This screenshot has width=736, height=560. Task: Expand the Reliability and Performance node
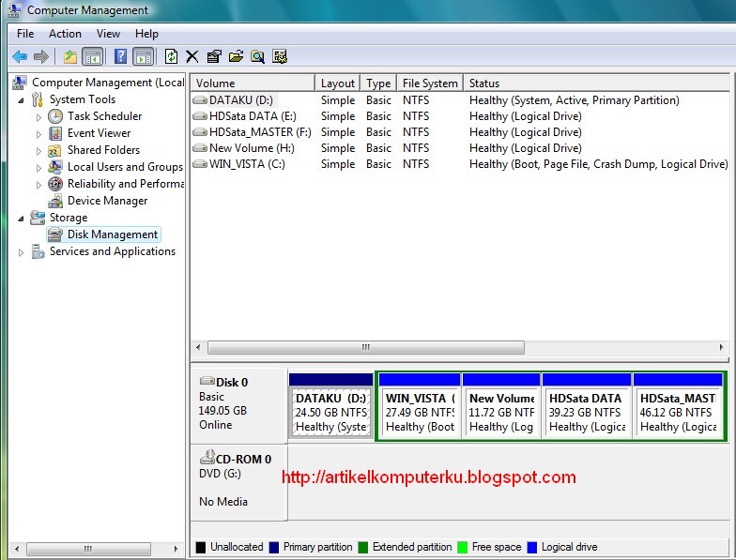pyautogui.click(x=39, y=185)
